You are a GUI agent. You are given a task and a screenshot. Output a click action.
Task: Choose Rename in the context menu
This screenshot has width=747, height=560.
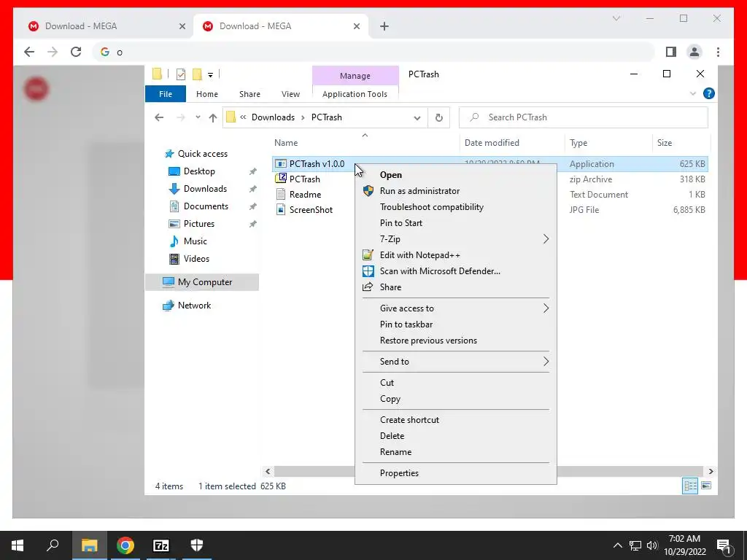pos(455,452)
